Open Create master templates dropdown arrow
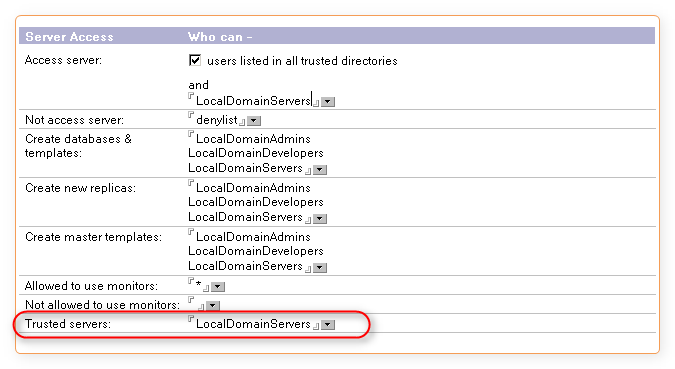The width and height of the screenshot is (675, 369). tap(320, 268)
